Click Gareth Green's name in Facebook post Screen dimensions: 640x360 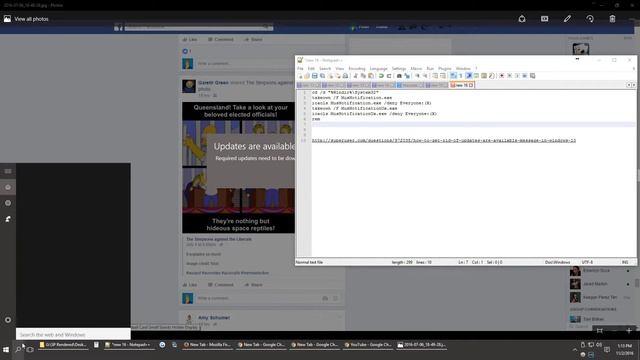click(x=213, y=82)
